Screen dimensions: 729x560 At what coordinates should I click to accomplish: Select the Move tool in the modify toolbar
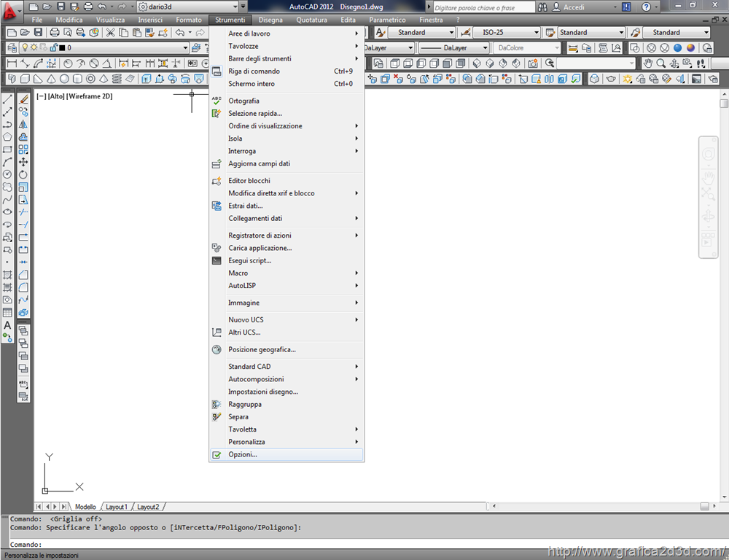tap(23, 162)
